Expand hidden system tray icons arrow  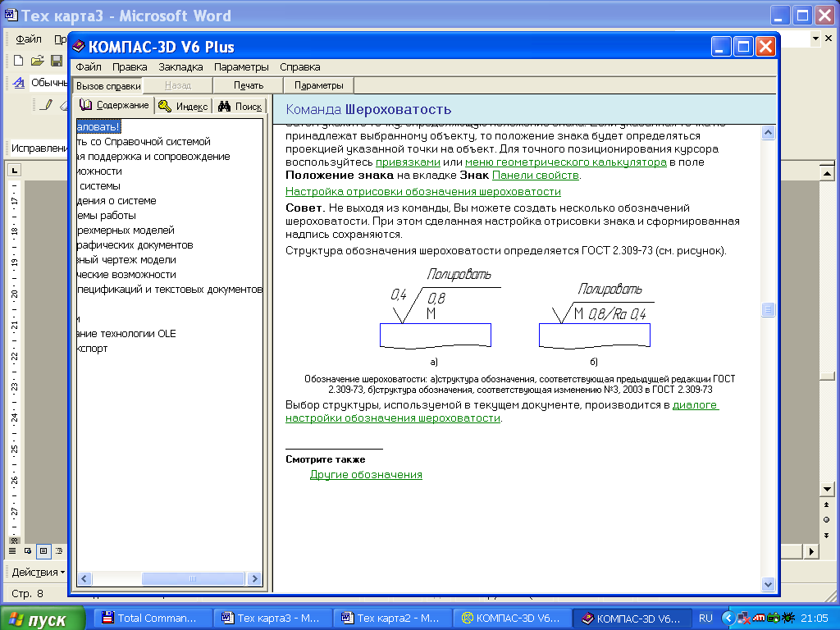pos(728,619)
